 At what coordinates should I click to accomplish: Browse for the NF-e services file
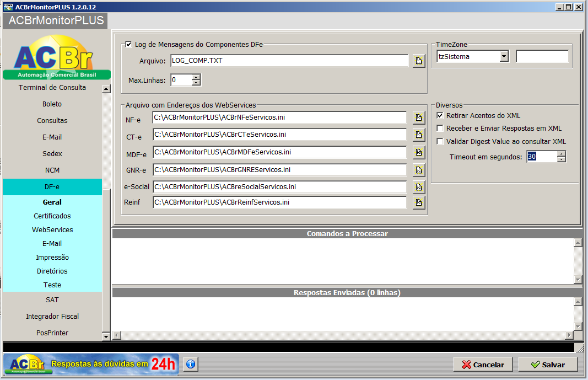point(419,117)
